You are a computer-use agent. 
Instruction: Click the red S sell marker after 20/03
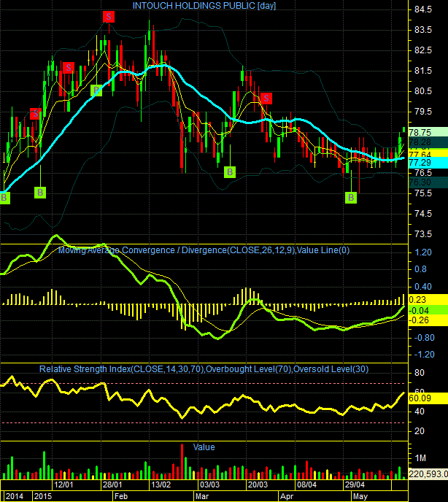(266, 99)
